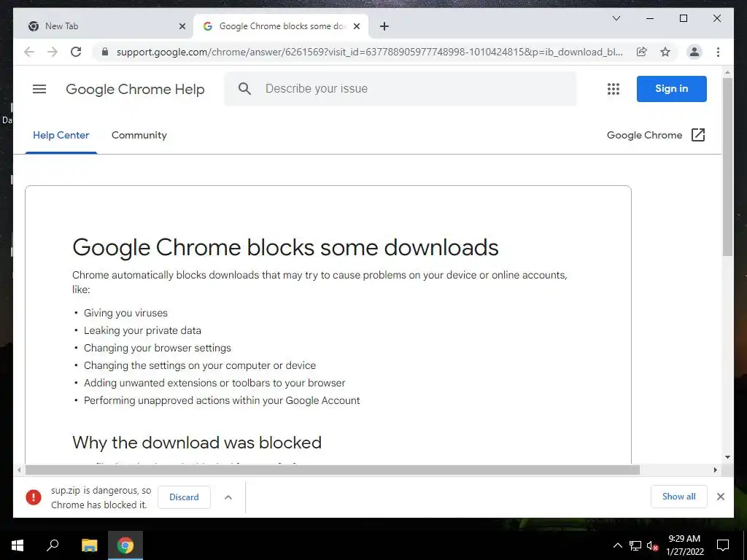Focus the Describe your issue search field
Screen dimensions: 747x560
coord(400,88)
